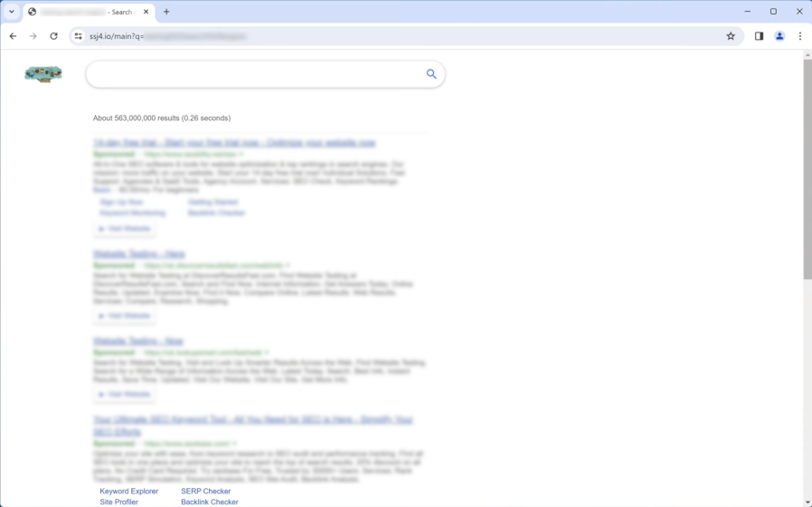Image resolution: width=812 pixels, height=507 pixels.
Task: Open Chrome three-dot menu
Action: click(800, 36)
